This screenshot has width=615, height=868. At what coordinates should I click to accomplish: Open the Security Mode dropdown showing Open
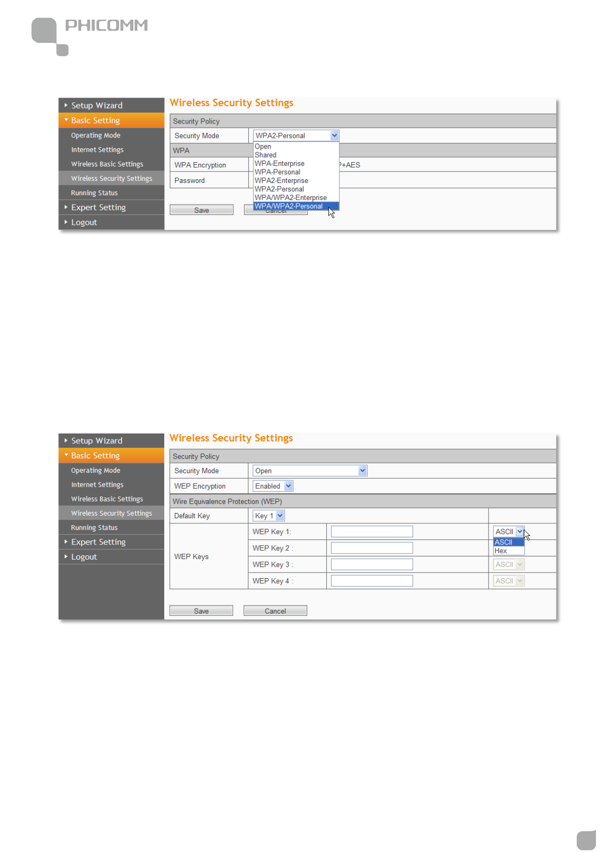click(310, 471)
